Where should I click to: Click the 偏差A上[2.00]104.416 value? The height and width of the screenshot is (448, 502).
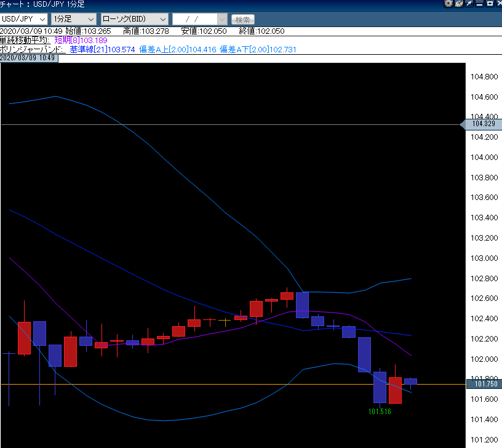(178, 50)
